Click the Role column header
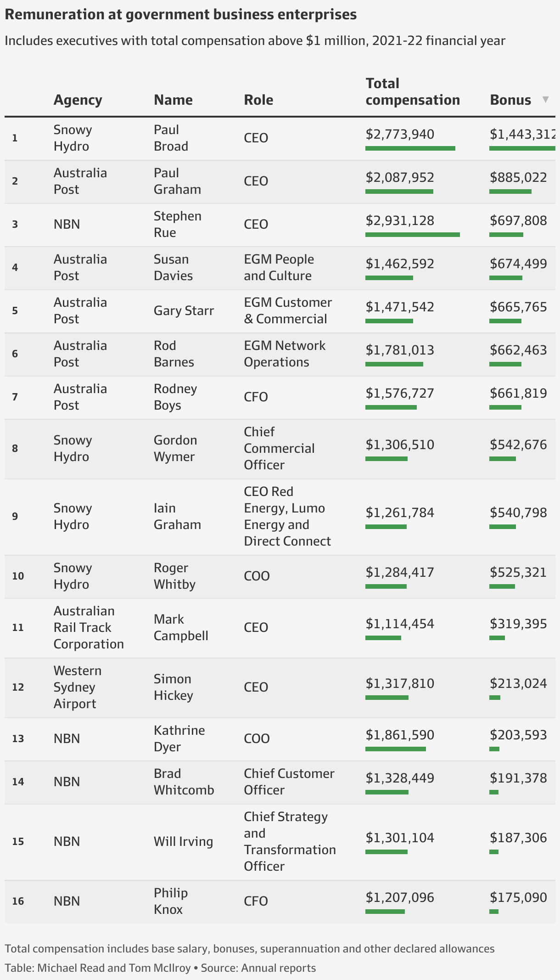The height and width of the screenshot is (980, 560). [258, 100]
